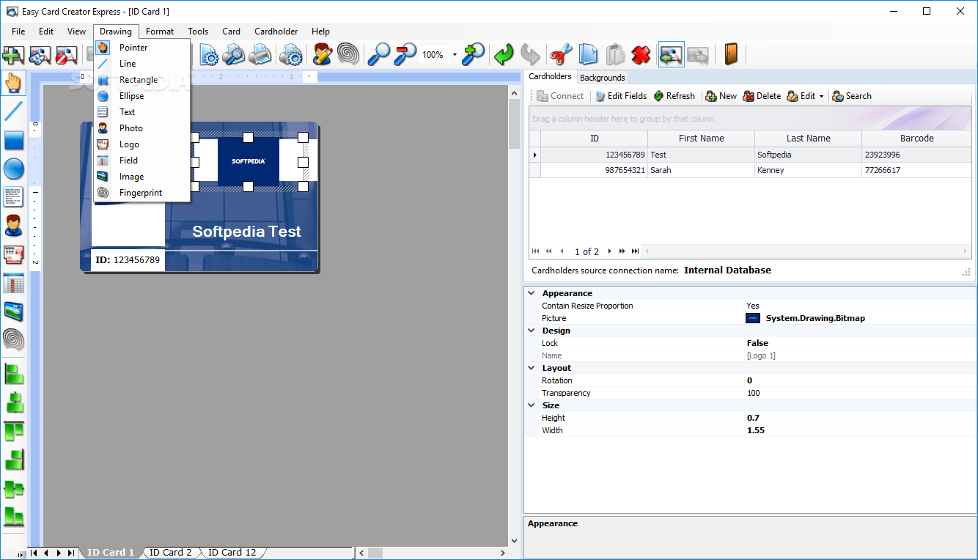Select the Text tool in left toolbox

[13, 197]
